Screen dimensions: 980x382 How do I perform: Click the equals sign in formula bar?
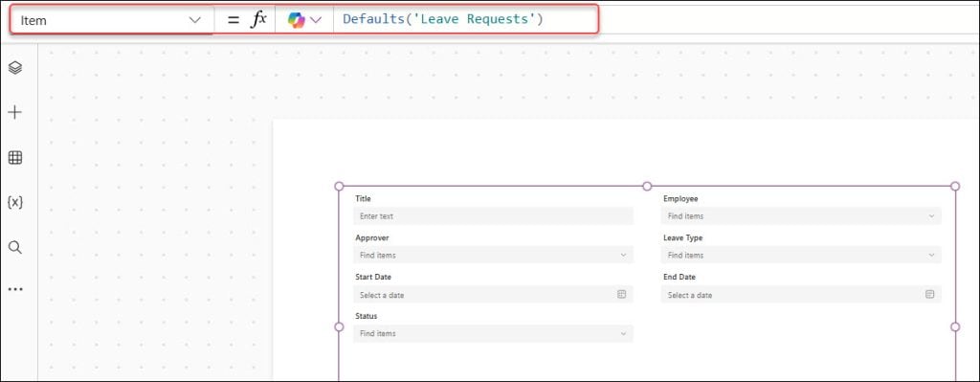[x=234, y=20]
